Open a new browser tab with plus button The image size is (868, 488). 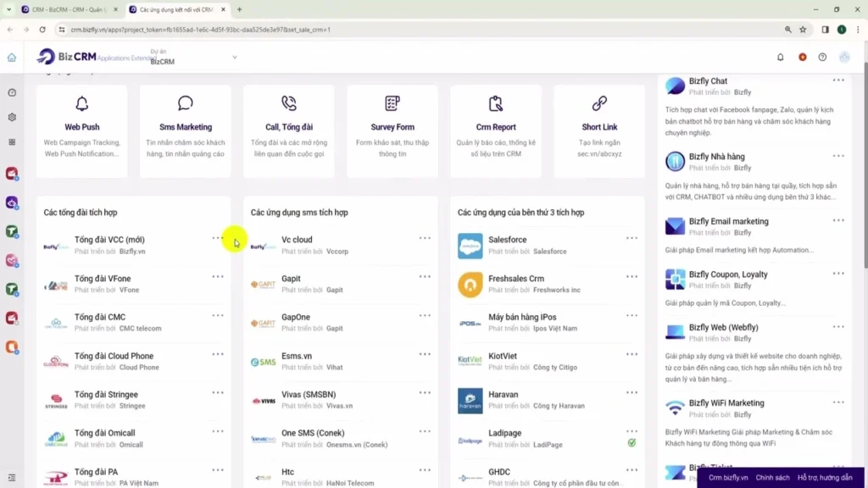tap(240, 9)
